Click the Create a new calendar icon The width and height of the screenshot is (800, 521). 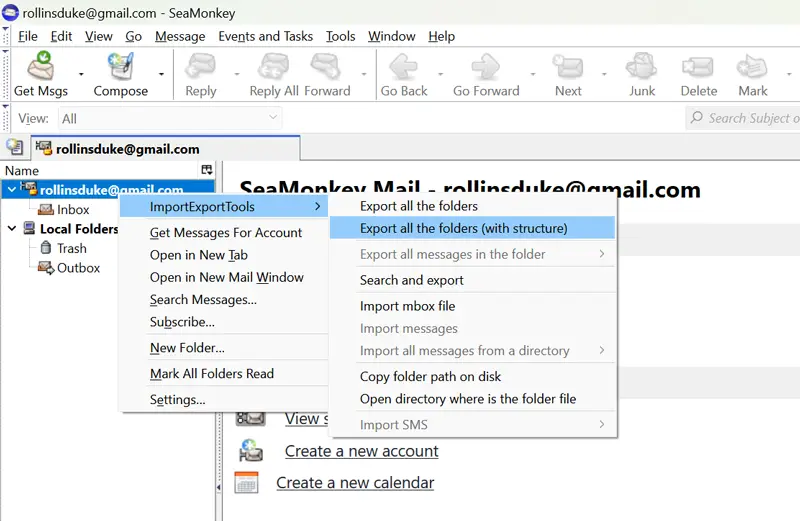[x=246, y=482]
